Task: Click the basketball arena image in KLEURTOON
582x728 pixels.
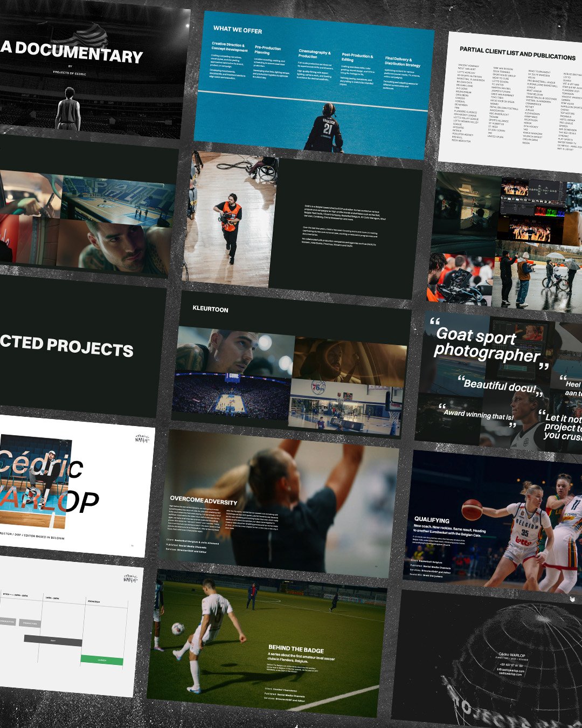Action: (232, 395)
